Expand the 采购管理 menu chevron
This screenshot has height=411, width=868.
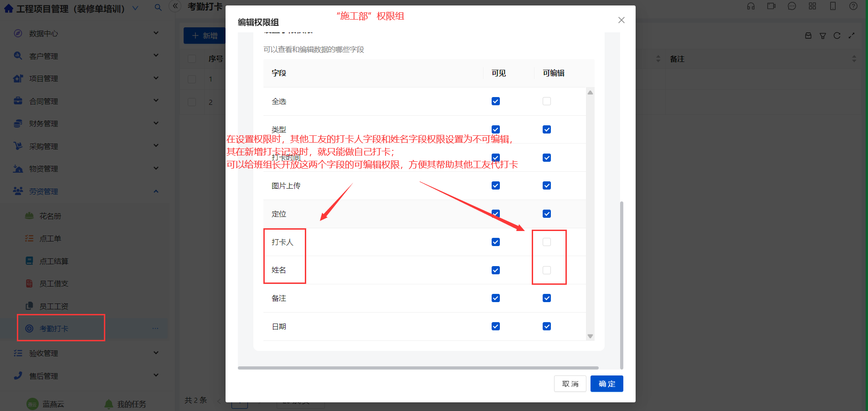[156, 145]
